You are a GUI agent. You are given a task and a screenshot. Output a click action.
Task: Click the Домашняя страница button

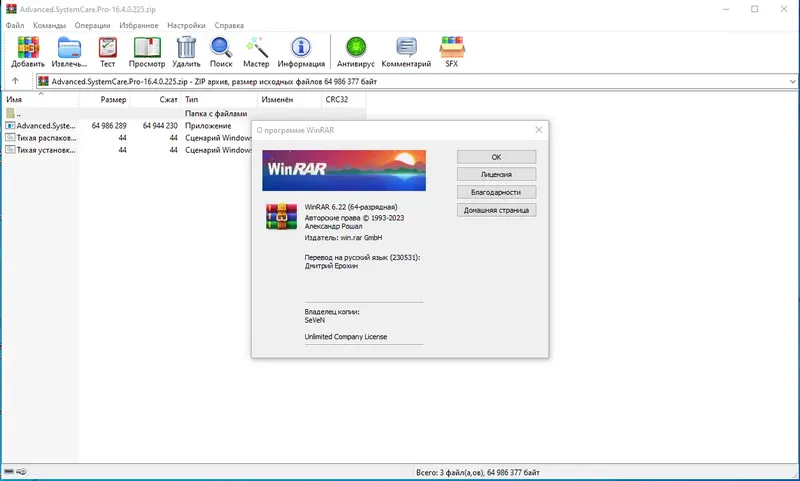point(496,210)
